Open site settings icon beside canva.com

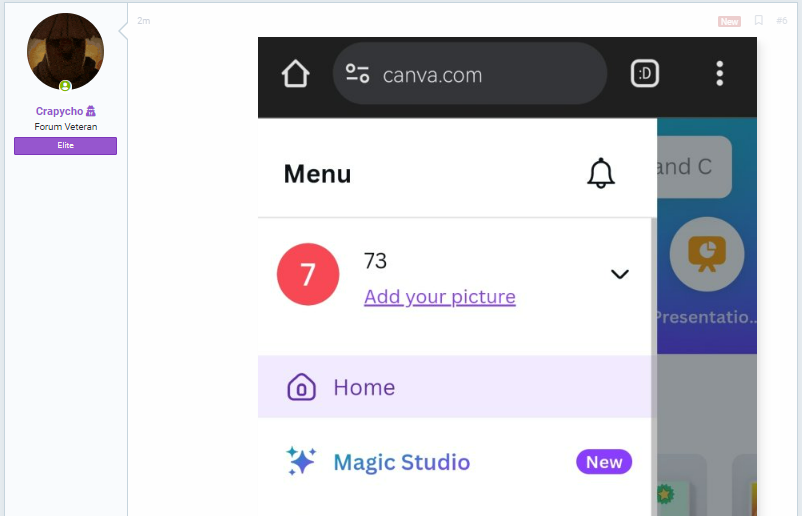coord(357,73)
